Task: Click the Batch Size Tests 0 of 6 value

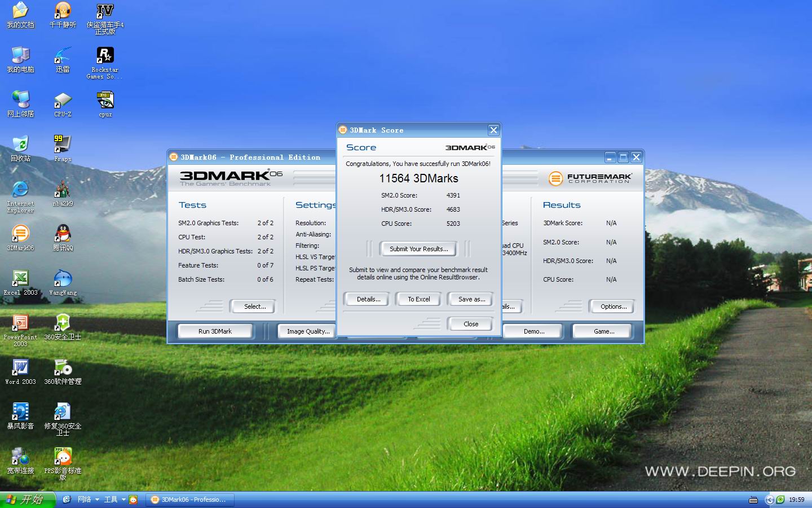Action: point(265,279)
